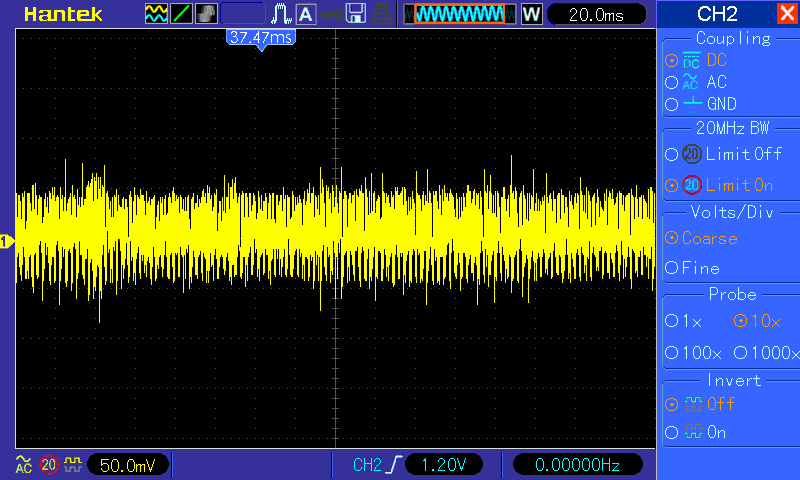Click the Invert Off waveform icon

[693, 404]
